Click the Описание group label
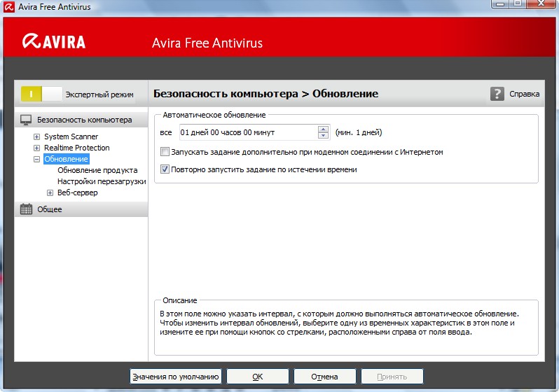The image size is (559, 392). pyautogui.click(x=179, y=300)
